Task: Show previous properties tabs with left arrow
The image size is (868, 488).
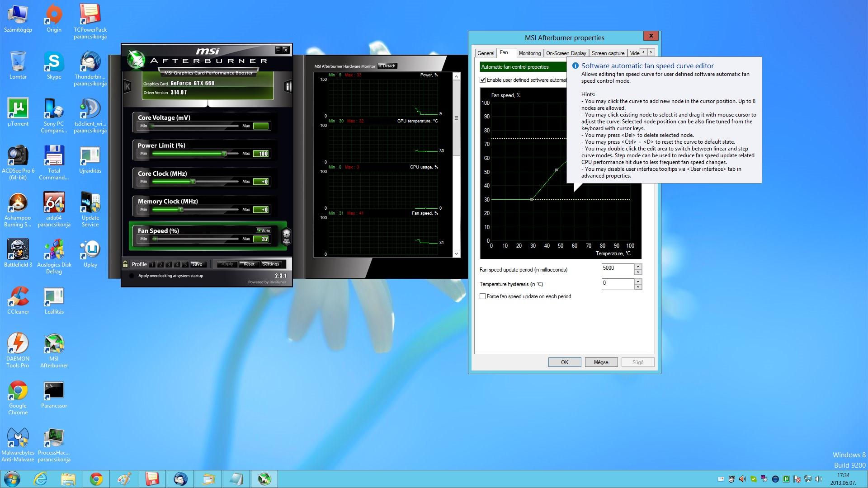Action: [643, 52]
